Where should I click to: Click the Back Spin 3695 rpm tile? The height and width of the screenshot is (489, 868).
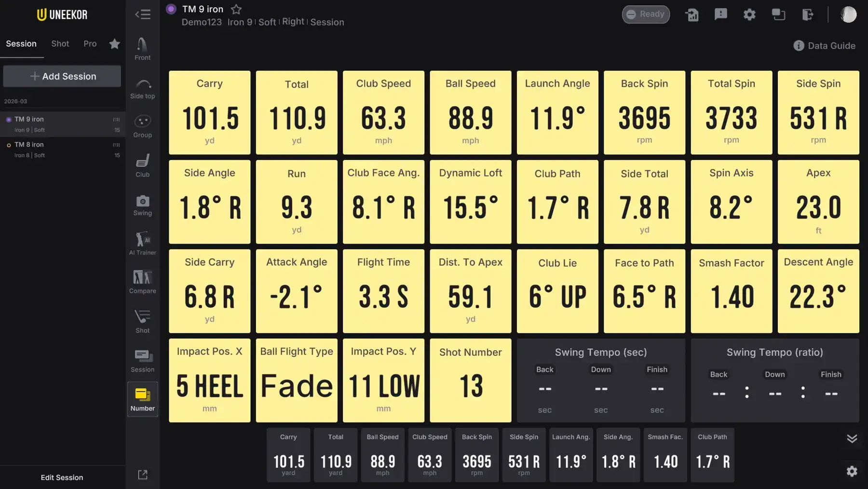645,112
